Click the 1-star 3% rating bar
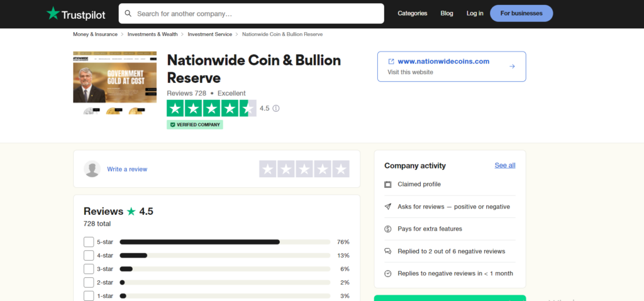Image resolution: width=644 pixels, height=301 pixels. [225, 296]
